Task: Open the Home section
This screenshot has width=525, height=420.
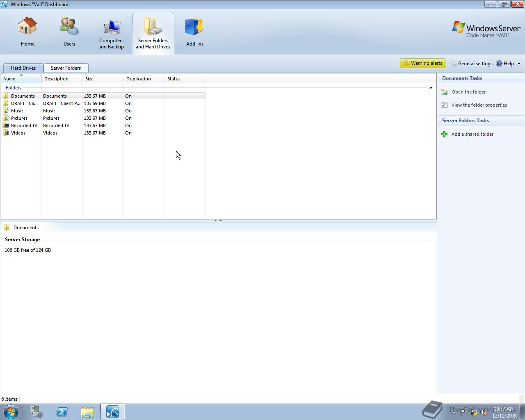Action: point(27,32)
